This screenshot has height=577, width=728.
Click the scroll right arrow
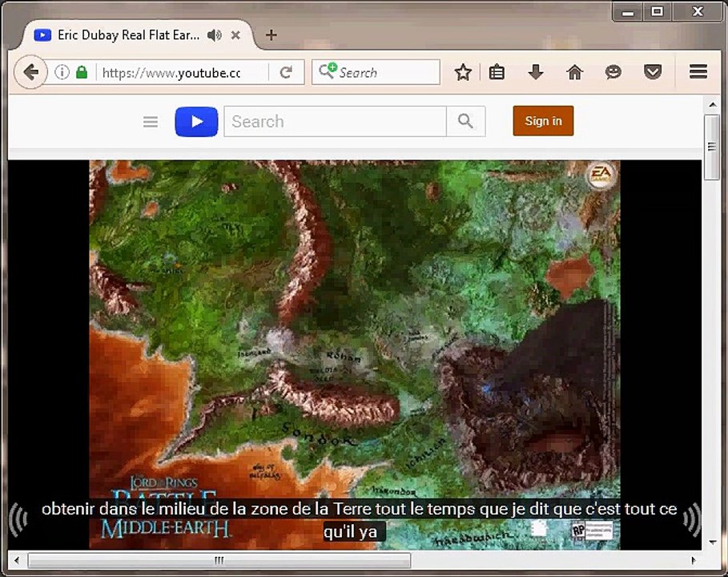pos(694,560)
